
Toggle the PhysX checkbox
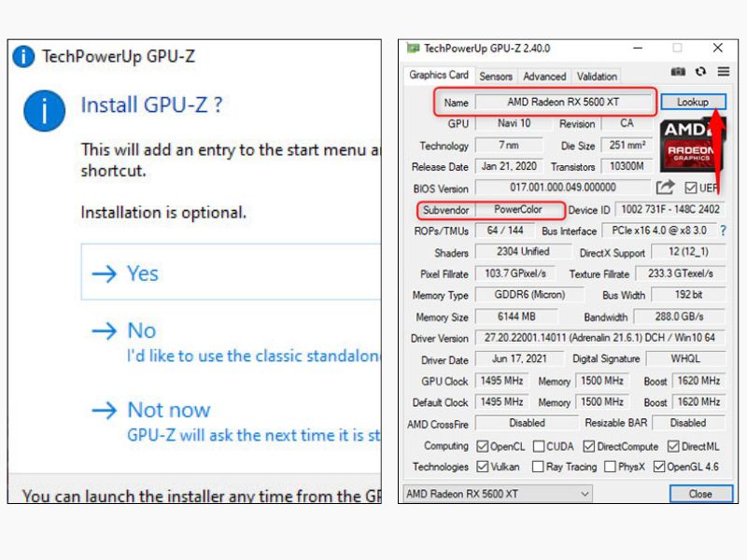coord(610,467)
